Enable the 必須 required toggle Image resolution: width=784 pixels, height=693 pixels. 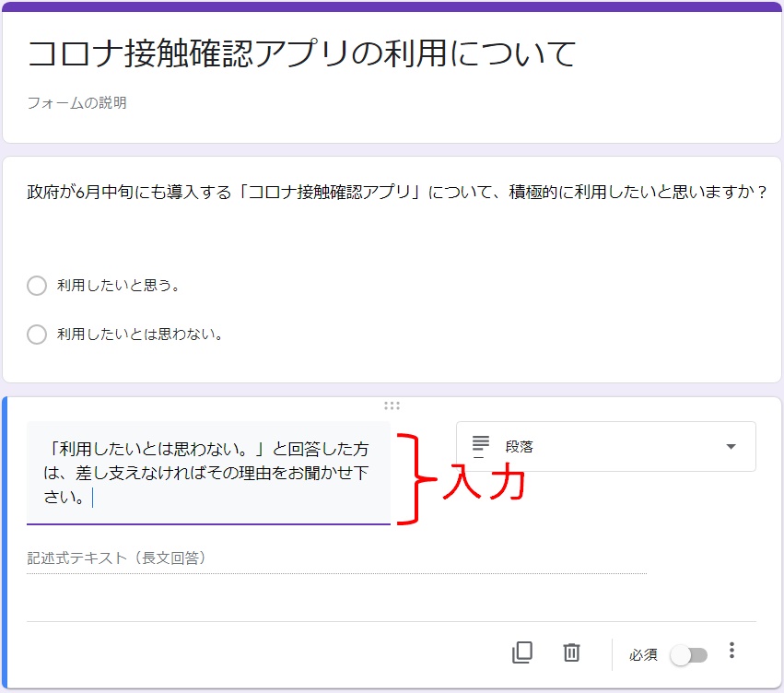tap(689, 654)
